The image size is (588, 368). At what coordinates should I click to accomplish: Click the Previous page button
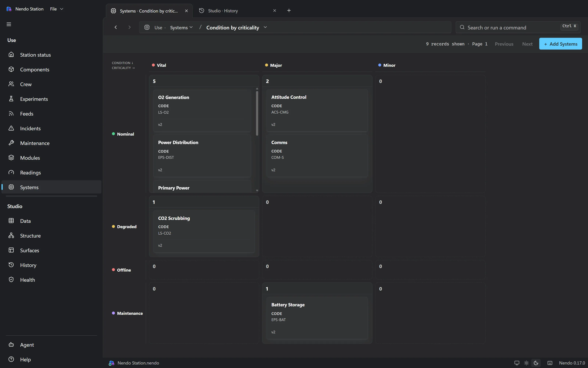[504, 44]
